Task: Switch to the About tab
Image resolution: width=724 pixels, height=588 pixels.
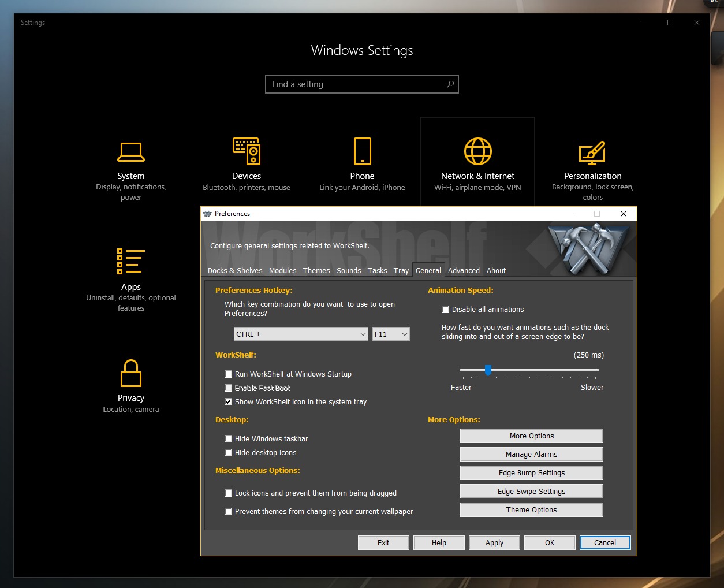Action: (496, 270)
